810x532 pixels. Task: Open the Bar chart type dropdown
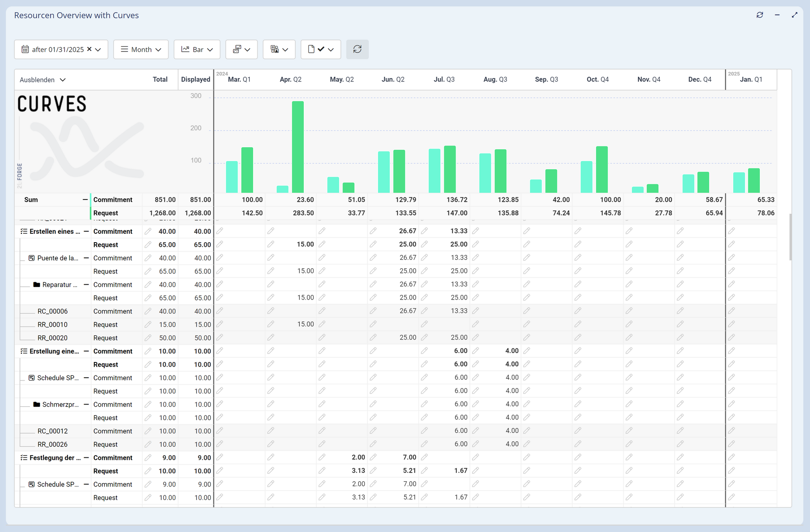click(197, 49)
